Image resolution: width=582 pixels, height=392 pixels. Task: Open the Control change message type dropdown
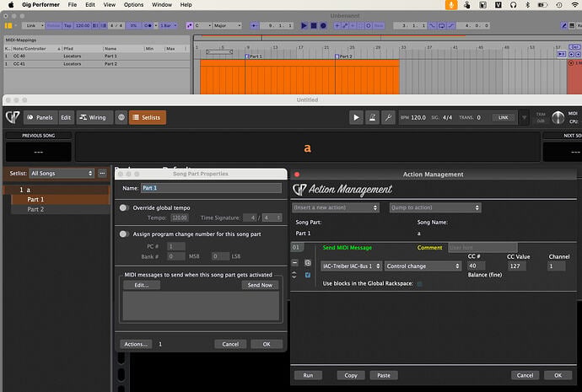tap(423, 266)
